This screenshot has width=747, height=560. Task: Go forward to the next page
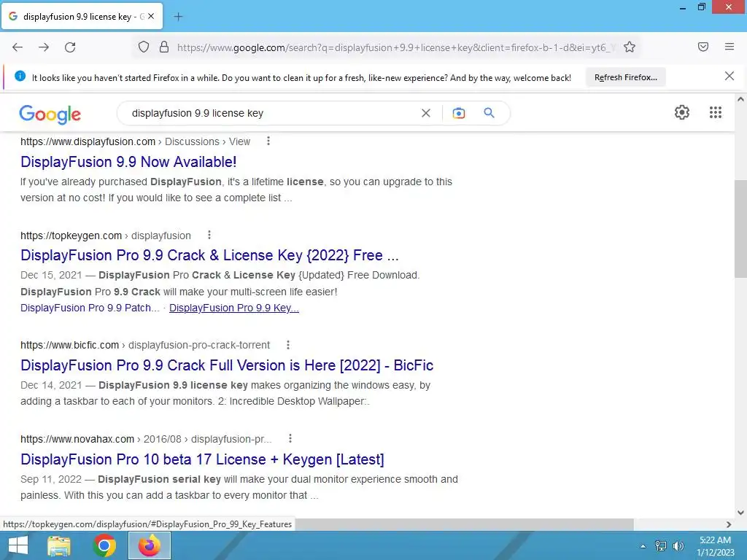(44, 47)
